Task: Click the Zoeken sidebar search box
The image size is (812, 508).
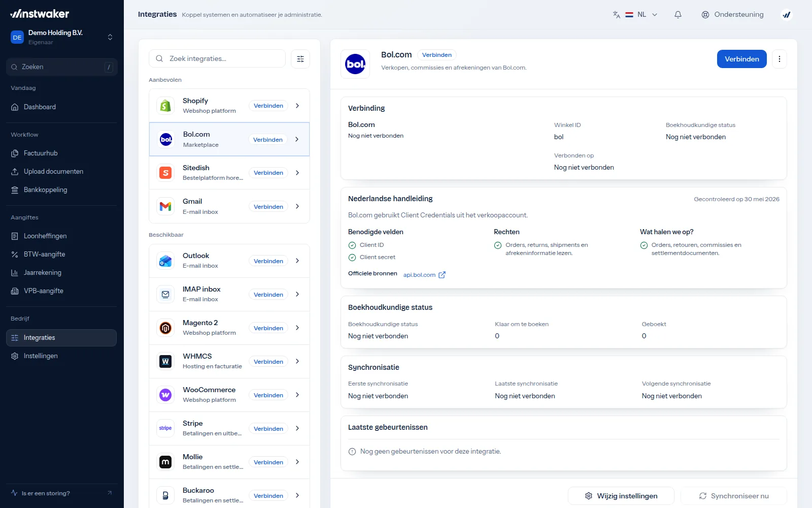Action: point(62,67)
